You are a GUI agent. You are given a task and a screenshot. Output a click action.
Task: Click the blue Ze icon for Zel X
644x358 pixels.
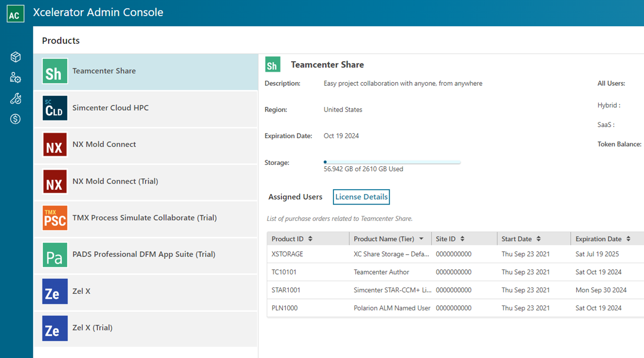point(54,291)
